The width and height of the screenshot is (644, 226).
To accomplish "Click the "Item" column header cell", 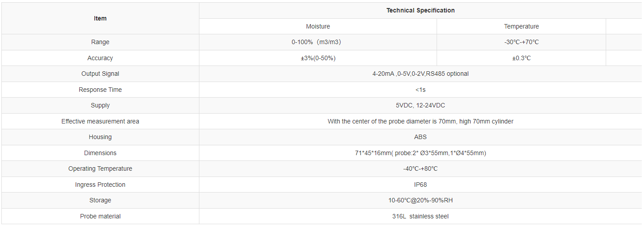I will pos(100,18).
